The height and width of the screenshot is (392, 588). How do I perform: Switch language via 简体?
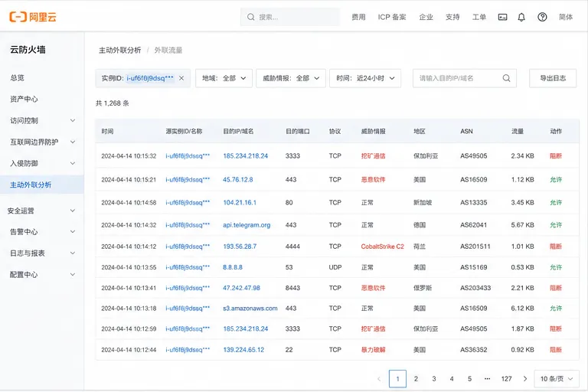[566, 17]
